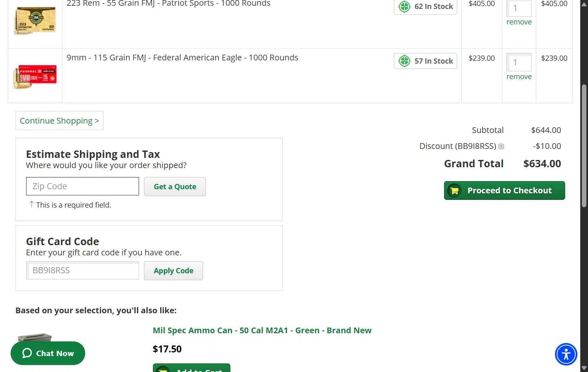Edit quantity for the 9mm ammo

coord(519,62)
